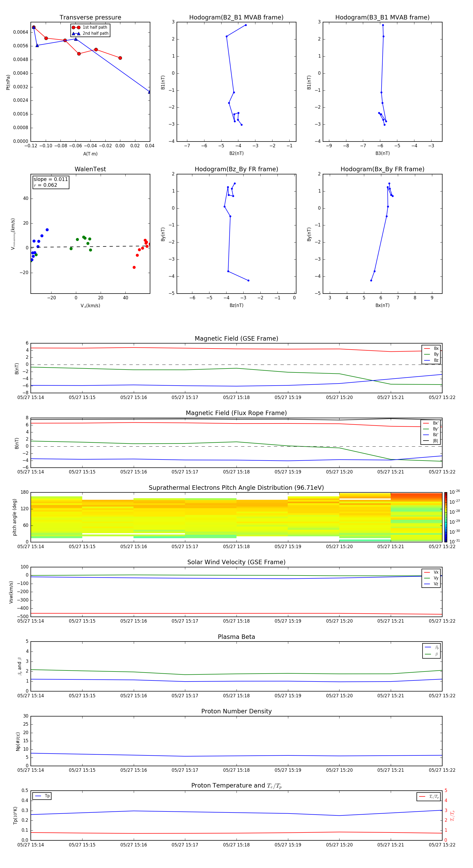Click '05/27 15:18' tick under GSE magnetic field plot

(x=236, y=398)
